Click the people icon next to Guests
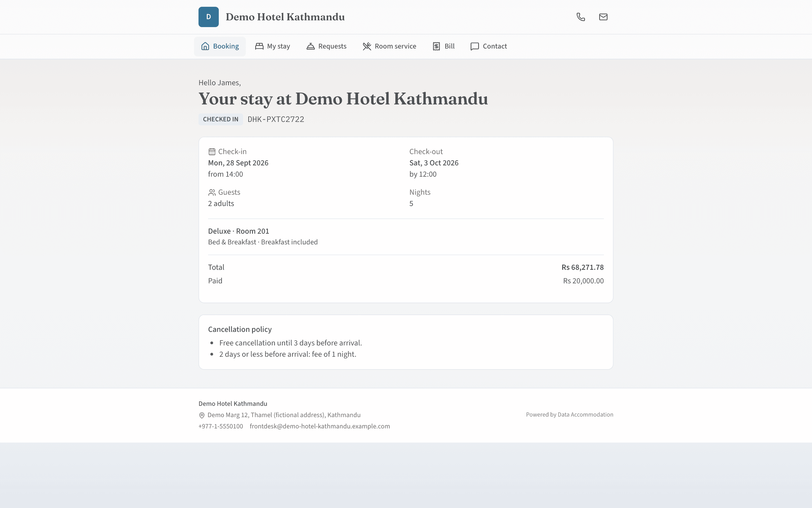 [x=212, y=192]
